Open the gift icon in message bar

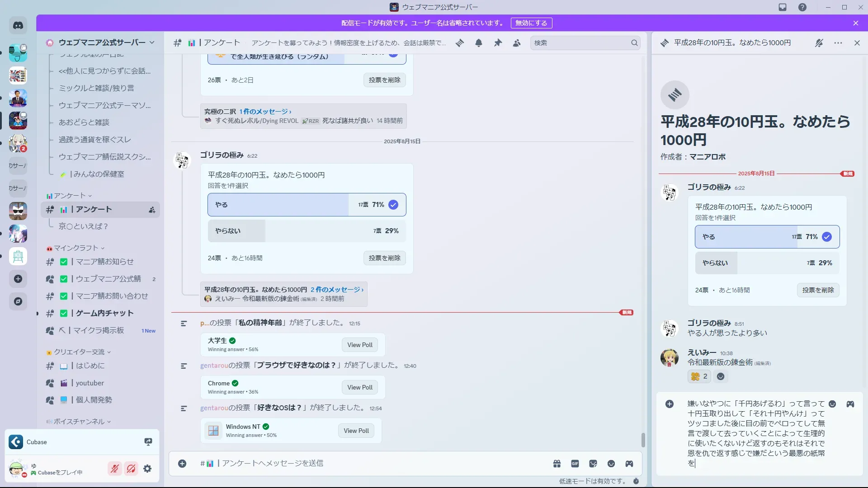point(557,464)
